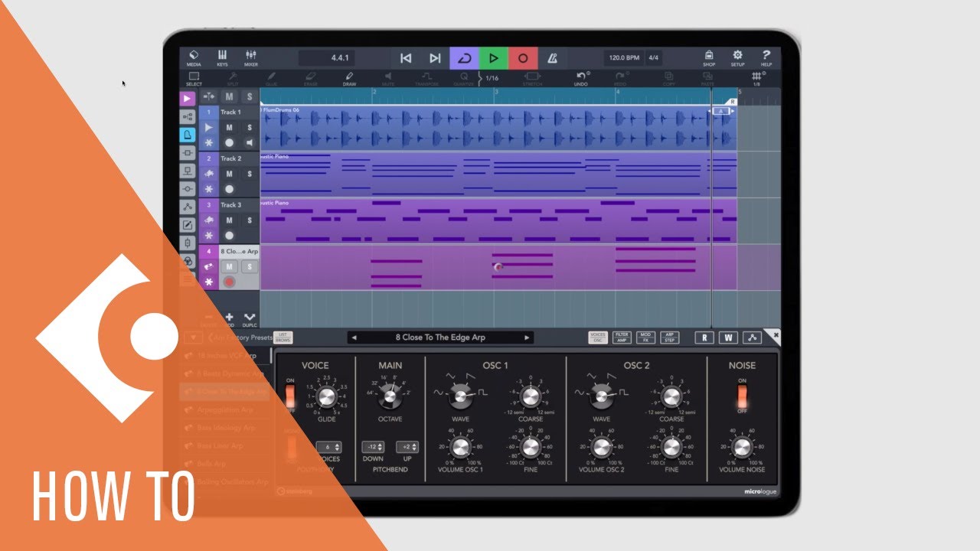Switch to the Filter Amp tab
Image resolution: width=980 pixels, height=551 pixels.
click(x=622, y=337)
